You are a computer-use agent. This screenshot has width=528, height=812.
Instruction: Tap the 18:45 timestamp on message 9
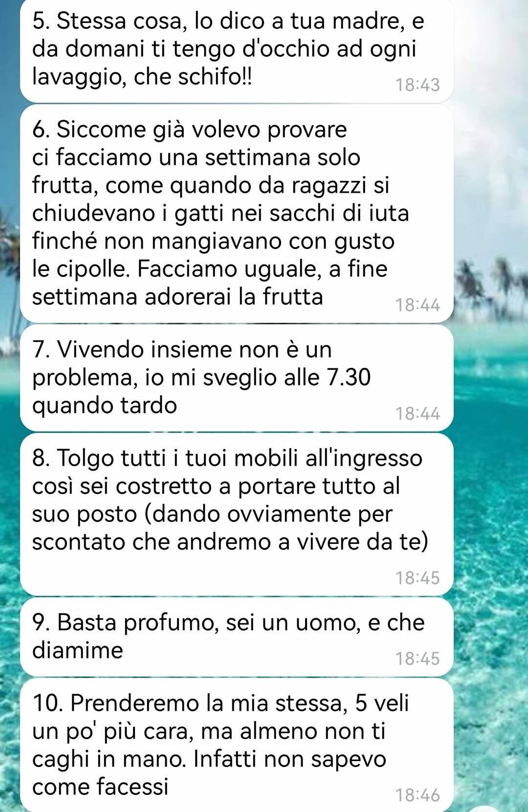tap(418, 659)
